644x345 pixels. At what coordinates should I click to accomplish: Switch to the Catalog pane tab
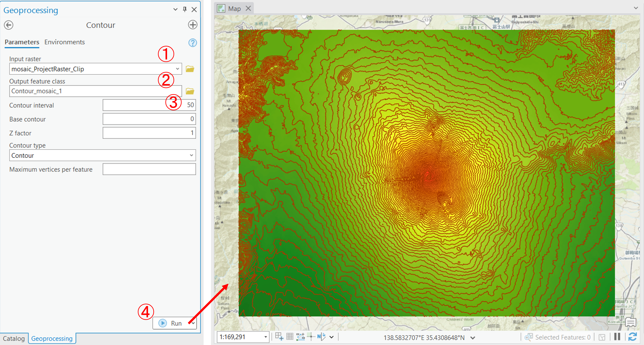coord(14,339)
